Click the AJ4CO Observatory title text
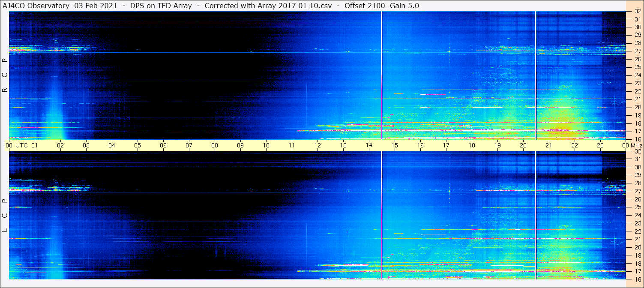The image size is (644, 288). [x=36, y=6]
